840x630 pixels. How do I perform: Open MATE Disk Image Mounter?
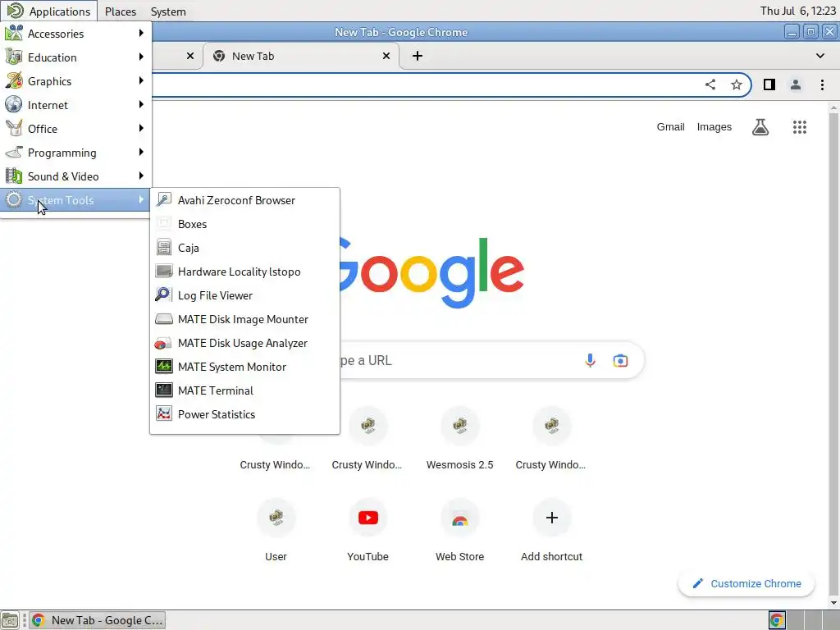pyautogui.click(x=244, y=319)
